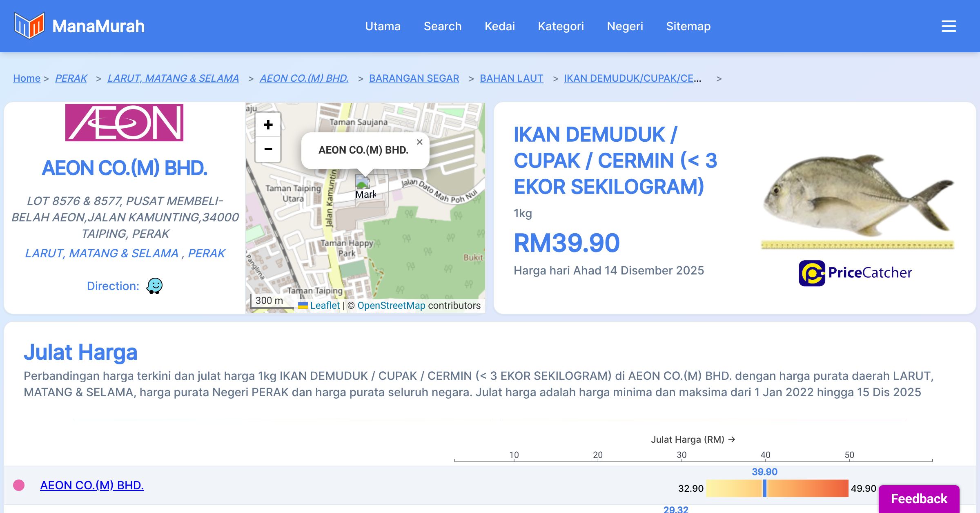This screenshot has width=980, height=513.
Task: Click the AEON price range bar
Action: [777, 488]
